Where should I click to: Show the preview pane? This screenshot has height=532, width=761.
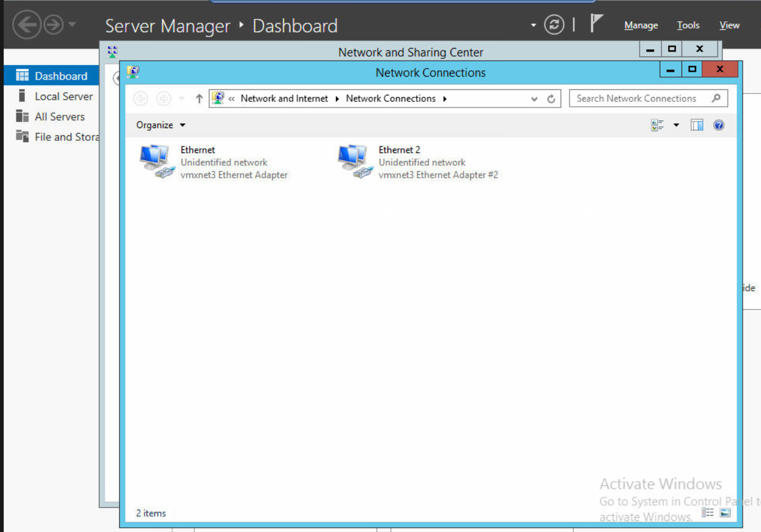697,125
